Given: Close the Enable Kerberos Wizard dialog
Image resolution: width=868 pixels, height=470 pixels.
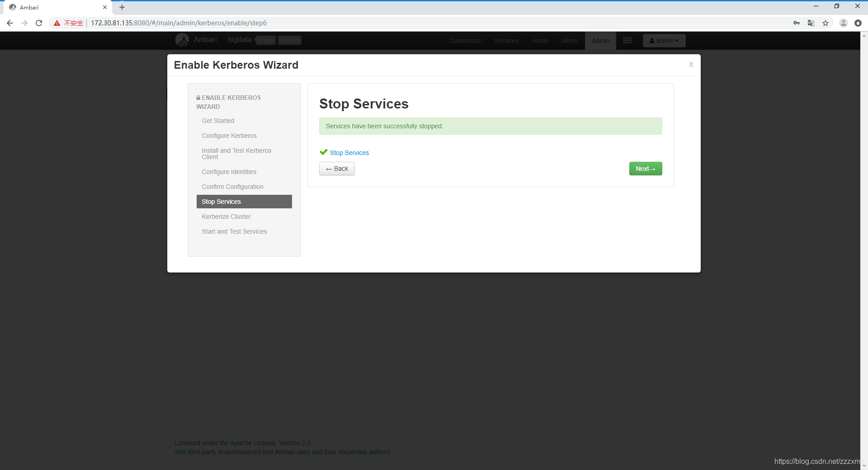Looking at the screenshot, I should tap(691, 65).
